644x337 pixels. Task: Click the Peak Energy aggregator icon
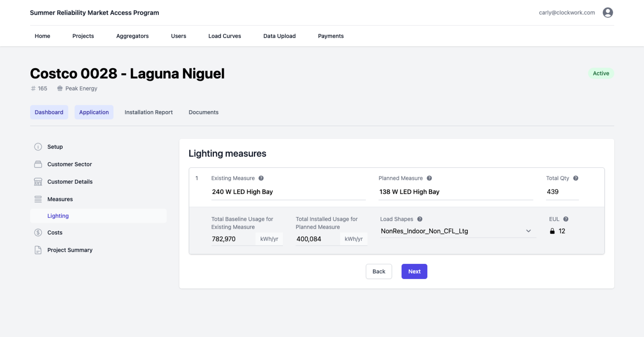point(60,88)
